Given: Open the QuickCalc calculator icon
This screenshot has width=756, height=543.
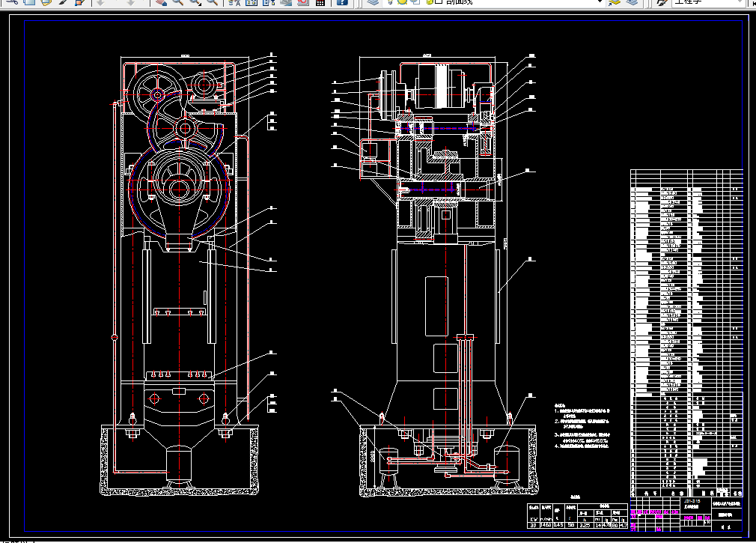Looking at the screenshot, I should click(x=320, y=1).
